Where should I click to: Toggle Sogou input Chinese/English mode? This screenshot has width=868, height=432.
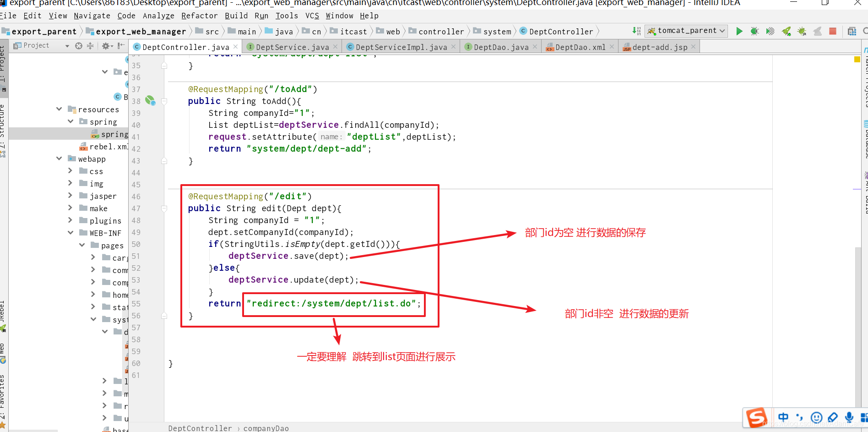coord(783,417)
